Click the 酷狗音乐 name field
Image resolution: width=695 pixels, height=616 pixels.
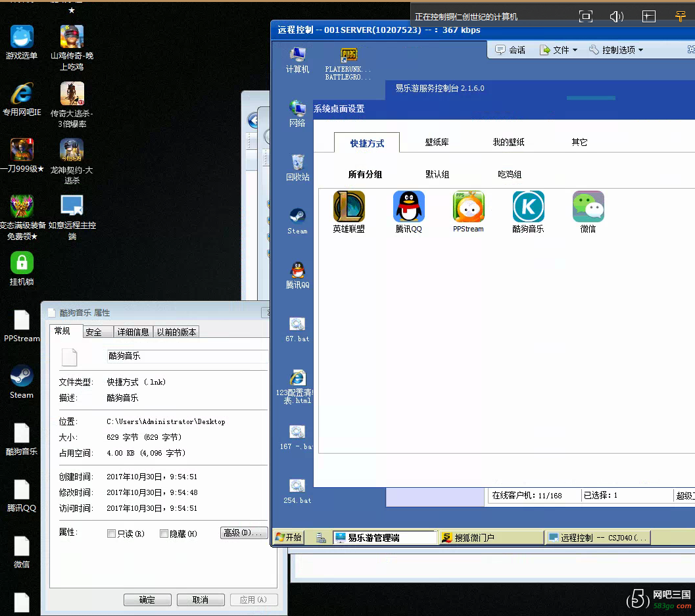click(187, 356)
